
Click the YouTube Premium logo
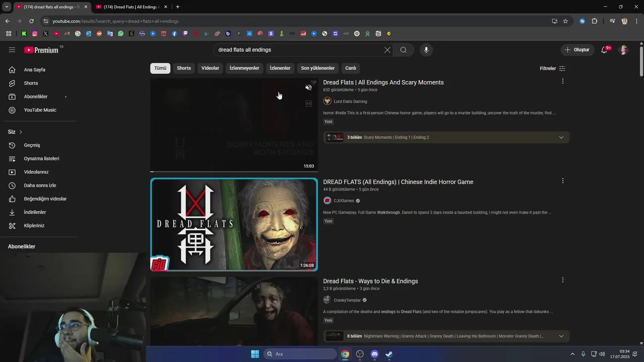[x=41, y=50]
